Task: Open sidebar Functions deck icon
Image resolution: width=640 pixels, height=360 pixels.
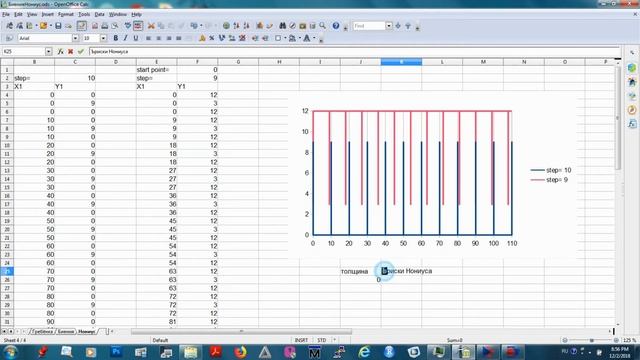Action: click(x=632, y=124)
